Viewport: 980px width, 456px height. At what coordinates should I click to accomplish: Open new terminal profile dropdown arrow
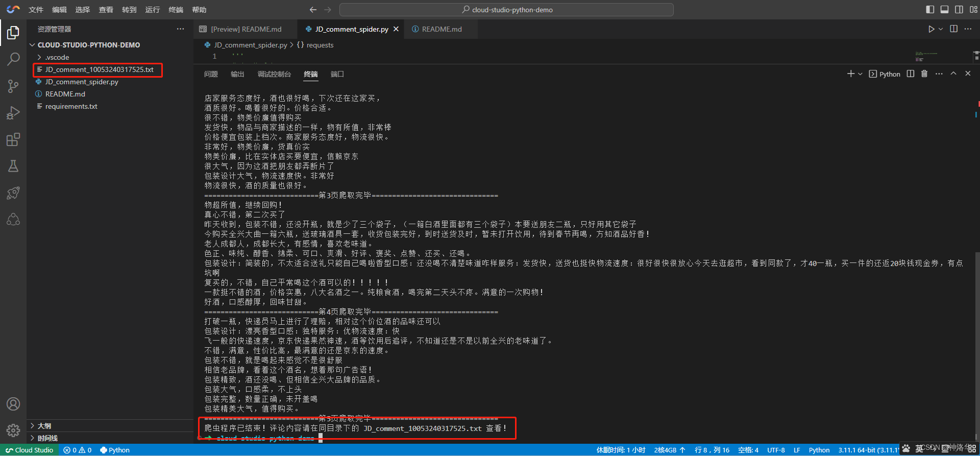tap(860, 74)
